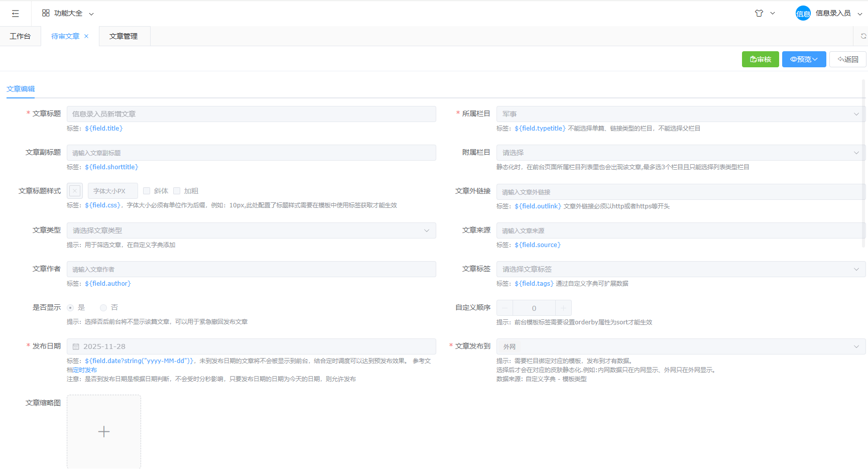Open the 文章标签 dropdown
Image resolution: width=868 pixels, height=469 pixels.
click(x=680, y=269)
